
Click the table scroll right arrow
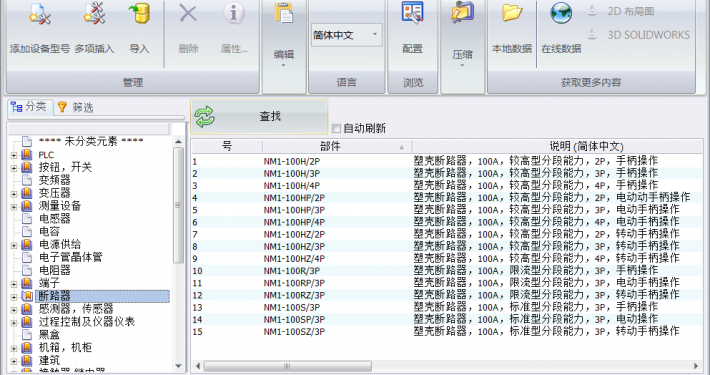696,366
